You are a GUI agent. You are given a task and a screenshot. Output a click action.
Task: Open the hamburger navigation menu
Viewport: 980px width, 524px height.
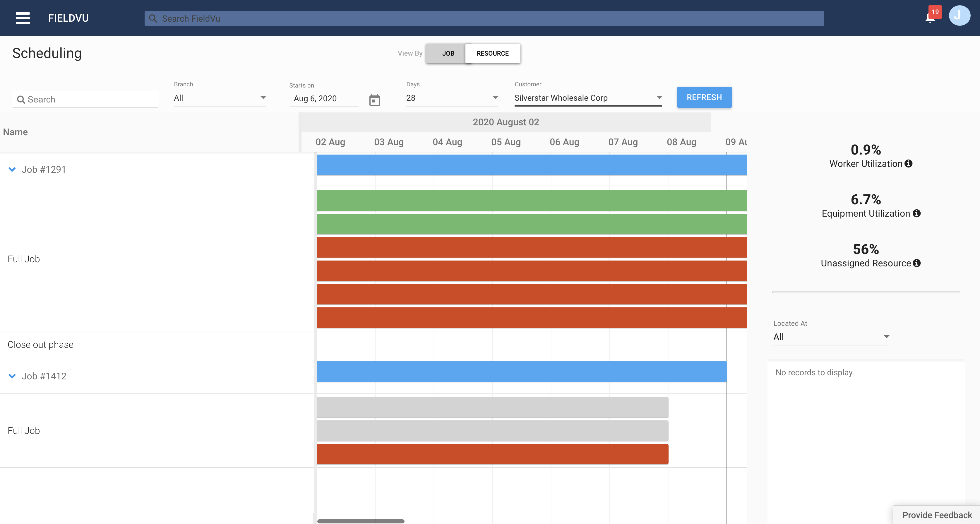coord(23,18)
